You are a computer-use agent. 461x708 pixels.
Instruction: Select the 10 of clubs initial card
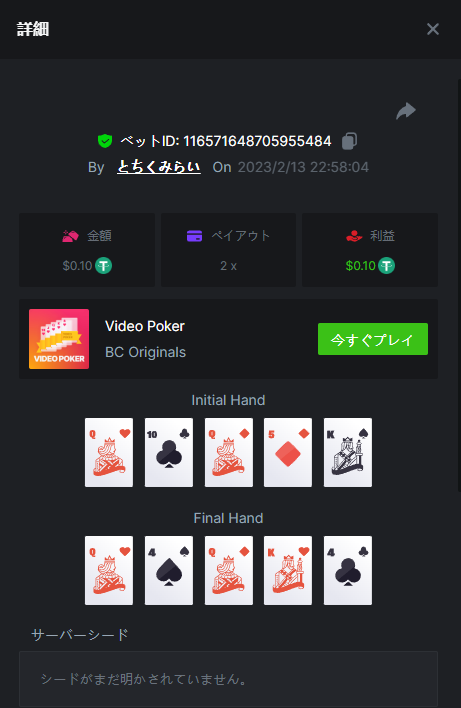169,452
